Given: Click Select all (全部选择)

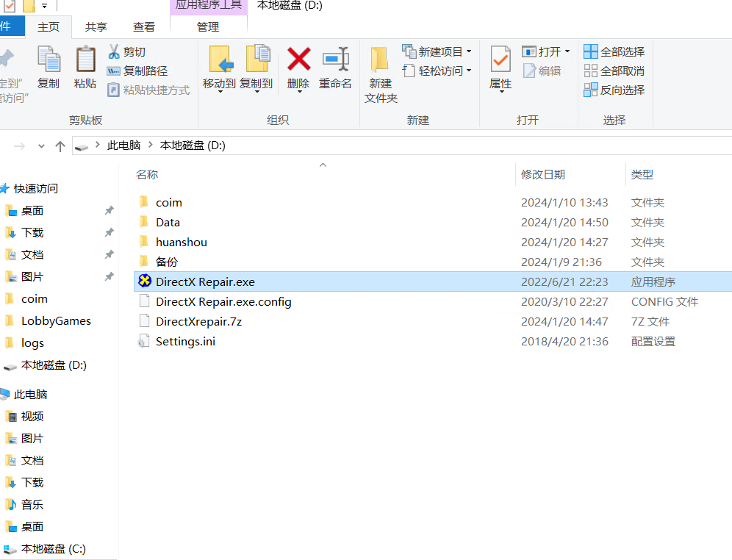Looking at the screenshot, I should click(614, 51).
